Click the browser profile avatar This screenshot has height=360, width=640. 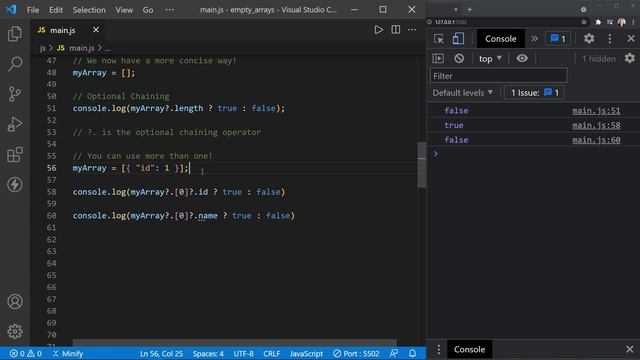click(x=622, y=22)
